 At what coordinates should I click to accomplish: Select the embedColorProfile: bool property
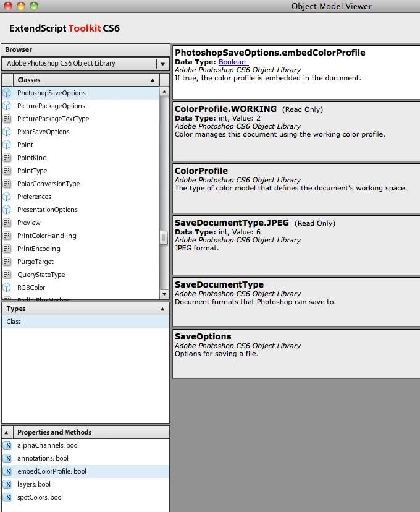85,471
